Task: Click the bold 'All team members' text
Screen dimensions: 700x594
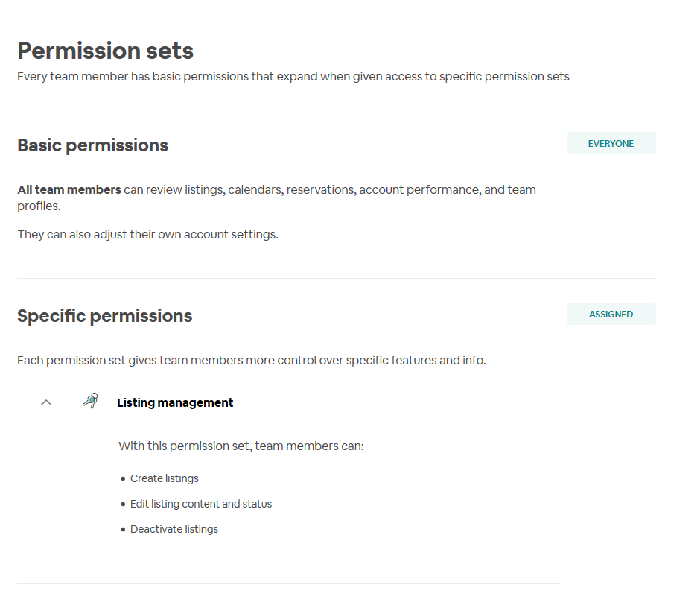Action: click(69, 190)
